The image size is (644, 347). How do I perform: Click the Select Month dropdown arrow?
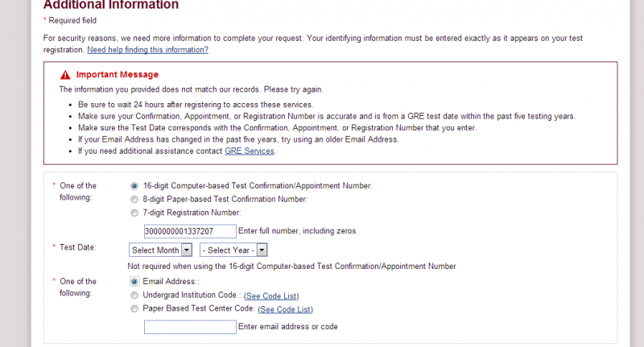click(187, 250)
